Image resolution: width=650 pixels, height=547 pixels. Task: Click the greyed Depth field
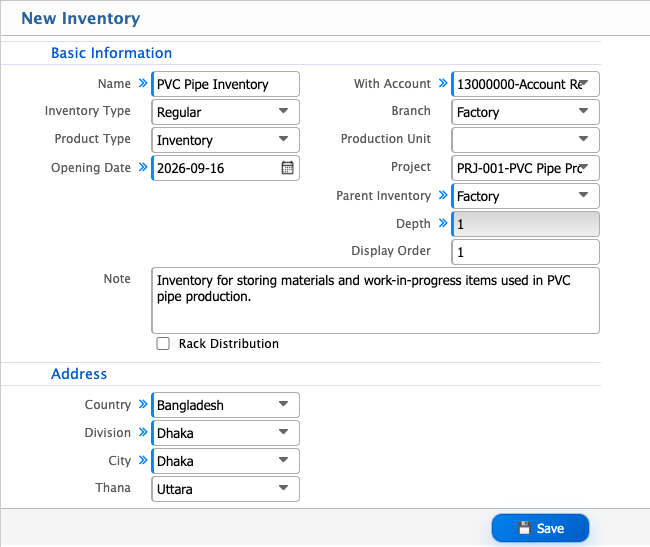pyautogui.click(x=525, y=224)
